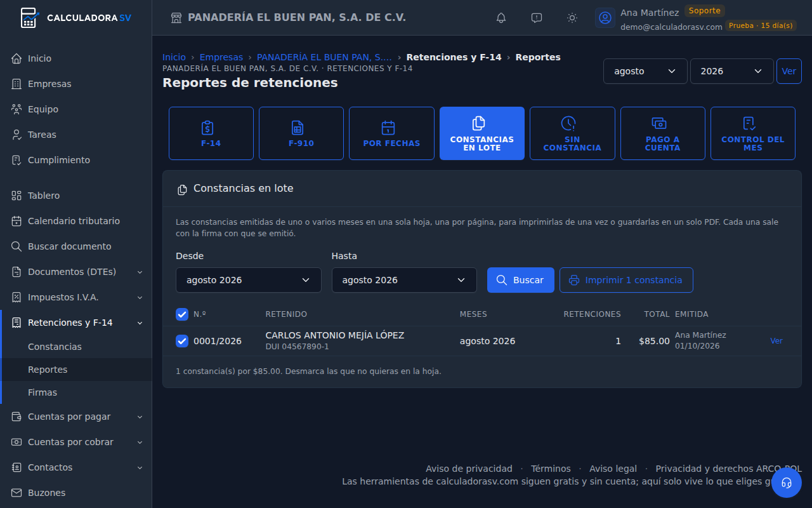
Task: Open the F-910 report tab
Action: (301, 133)
